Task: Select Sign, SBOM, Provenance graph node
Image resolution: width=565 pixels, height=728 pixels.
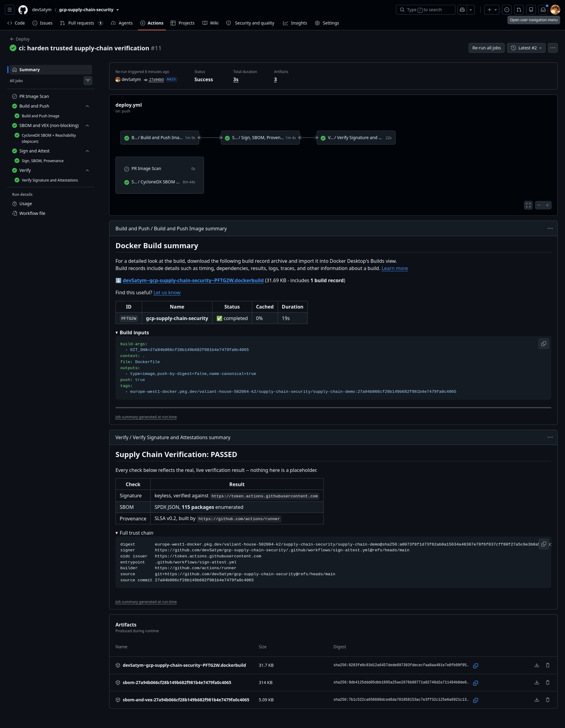Action: tap(260, 138)
